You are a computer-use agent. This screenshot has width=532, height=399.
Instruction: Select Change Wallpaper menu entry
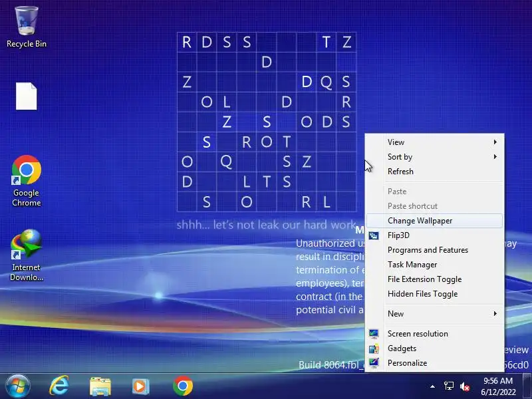[435, 221]
